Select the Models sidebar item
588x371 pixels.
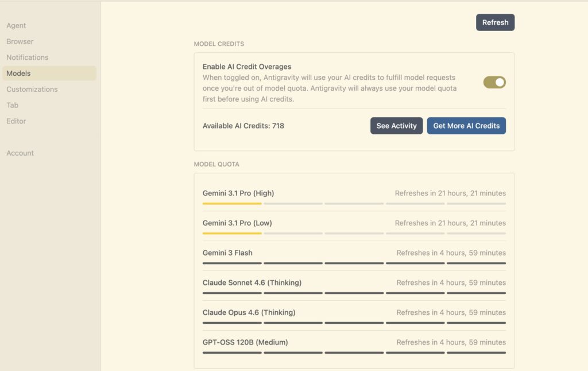point(19,74)
